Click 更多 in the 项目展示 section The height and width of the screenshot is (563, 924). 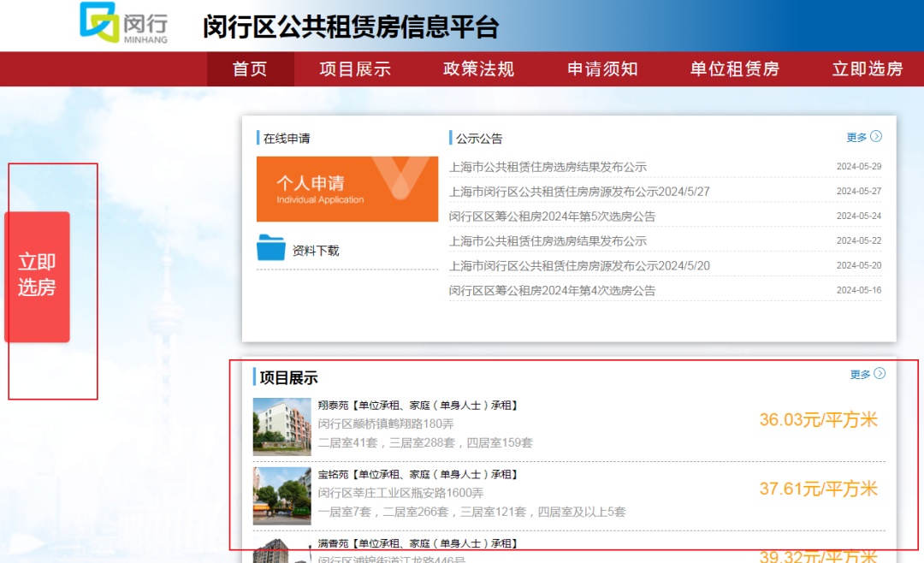point(860,375)
